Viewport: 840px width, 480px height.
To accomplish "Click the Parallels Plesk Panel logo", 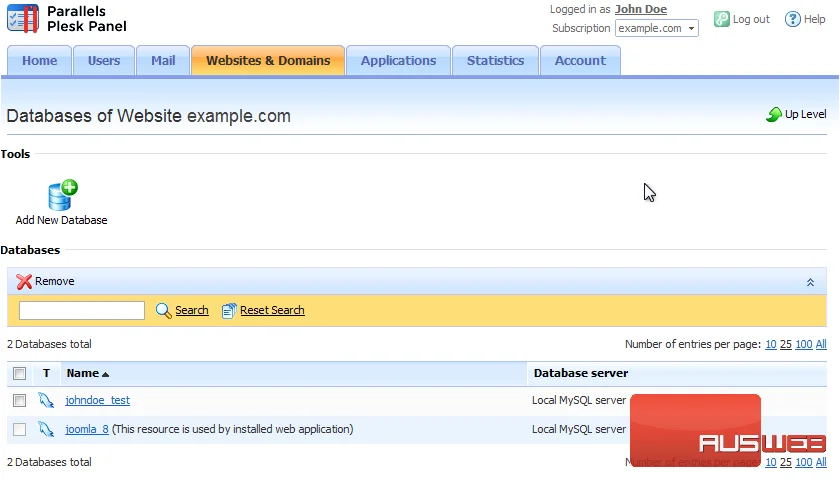I will click(23, 19).
